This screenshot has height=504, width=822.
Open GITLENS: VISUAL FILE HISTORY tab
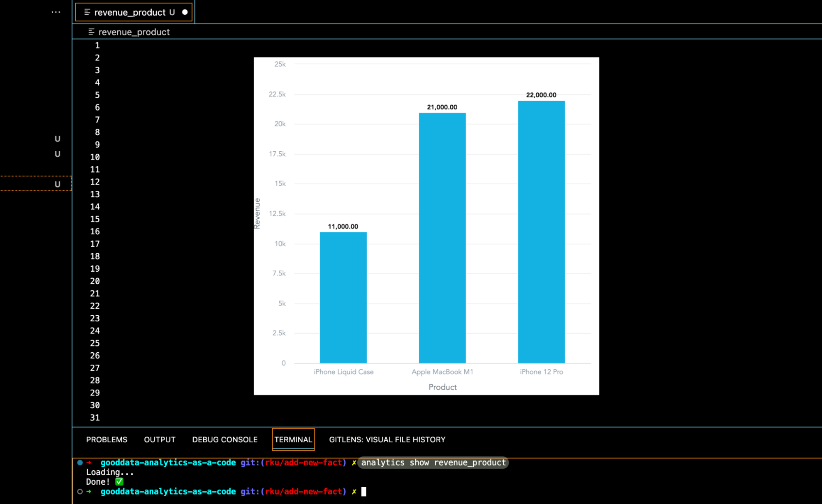[x=387, y=439]
